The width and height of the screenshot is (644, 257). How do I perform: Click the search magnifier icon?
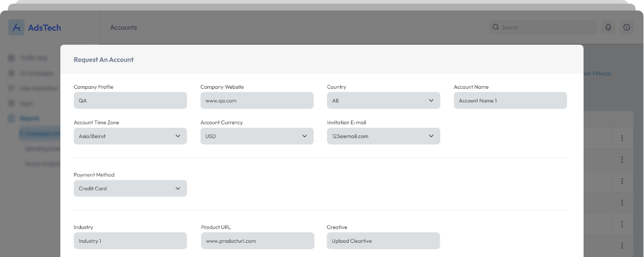pos(495,27)
